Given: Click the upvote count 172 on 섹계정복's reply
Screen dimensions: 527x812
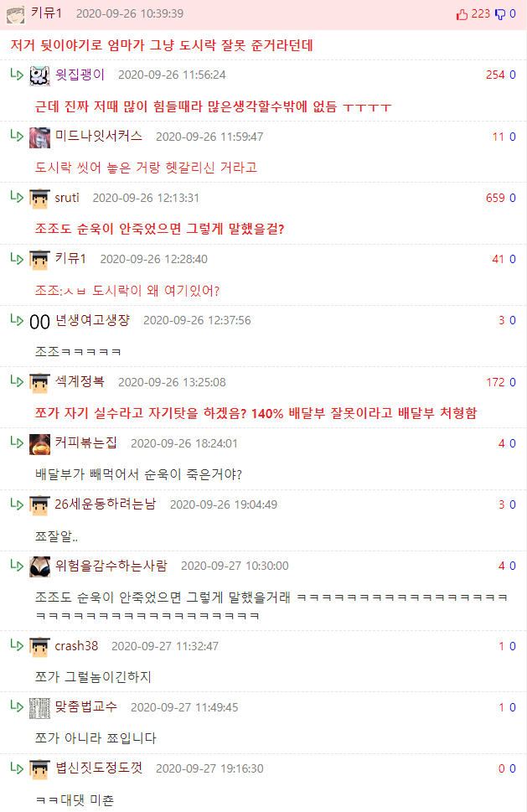Looking at the screenshot, I should [x=495, y=382].
